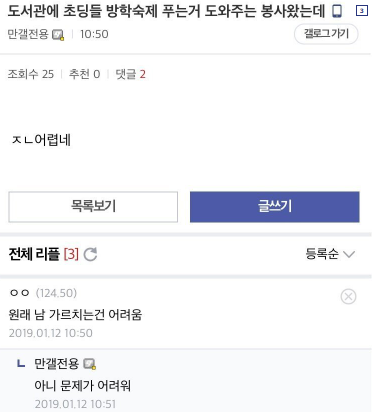
Task: Click the reply arrow icon before 만갤전용's reply
Action: click(x=21, y=364)
